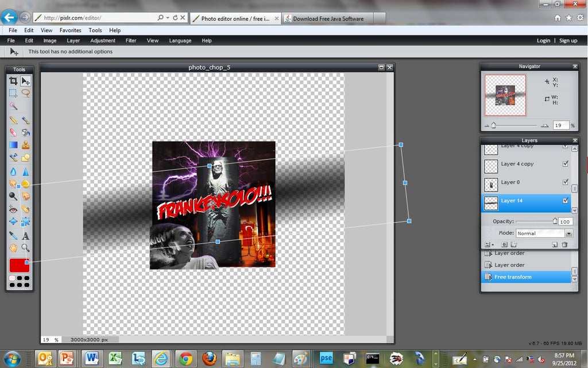Open the browser Home page button
This screenshot has width=588, height=368.
[558, 18]
